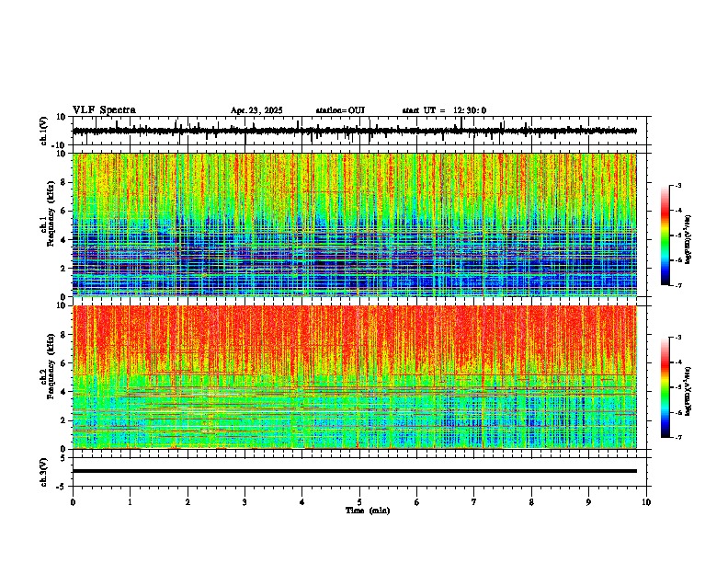The width and height of the screenshot is (728, 563).
Task: Click the "4" kHz tick on ch.2 spectrogram axis
Action: (x=64, y=392)
